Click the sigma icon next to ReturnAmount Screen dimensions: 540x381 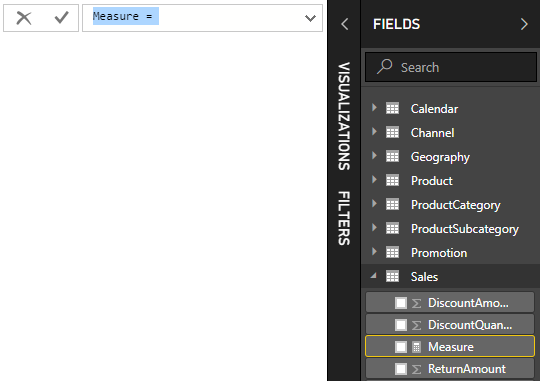coord(416,369)
